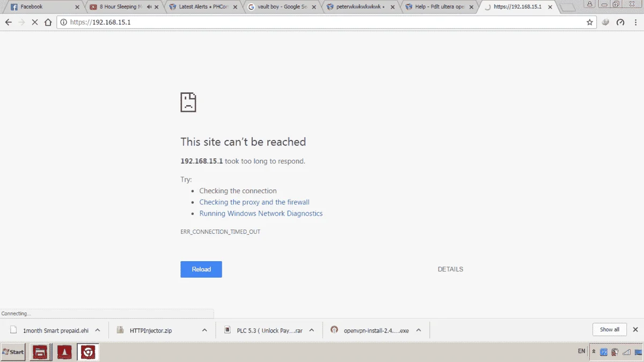The height and width of the screenshot is (362, 644).
Task: Open network signal bars tray icon
Action: click(626, 352)
